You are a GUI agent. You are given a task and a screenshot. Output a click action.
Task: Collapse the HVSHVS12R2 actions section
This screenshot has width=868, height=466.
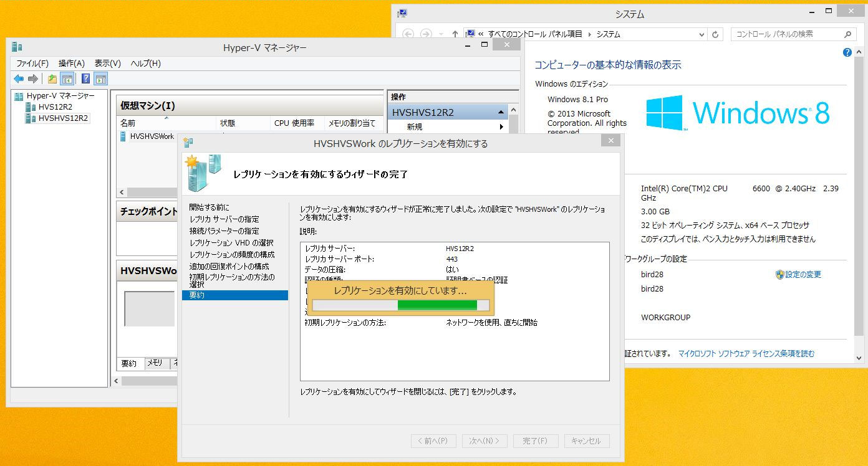coord(501,113)
